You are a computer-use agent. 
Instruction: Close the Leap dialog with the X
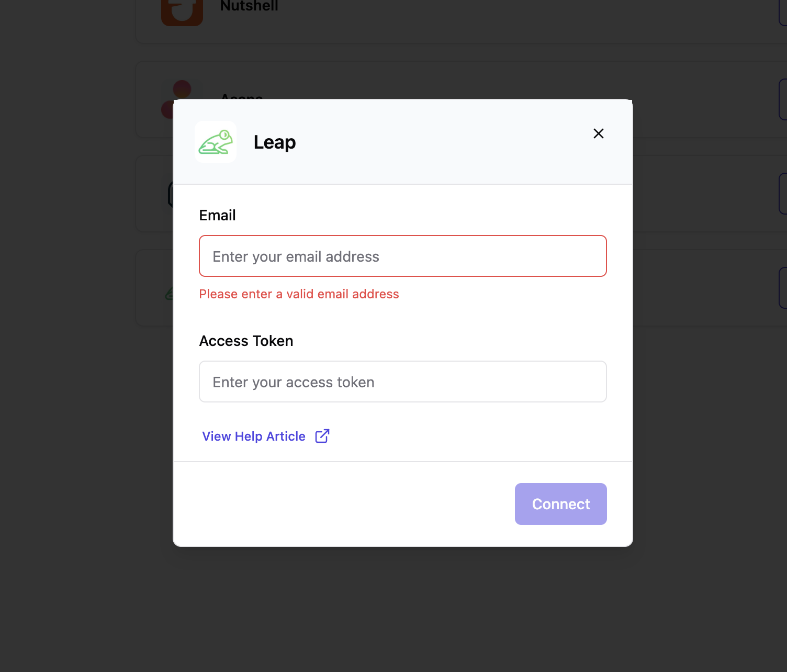tap(599, 133)
